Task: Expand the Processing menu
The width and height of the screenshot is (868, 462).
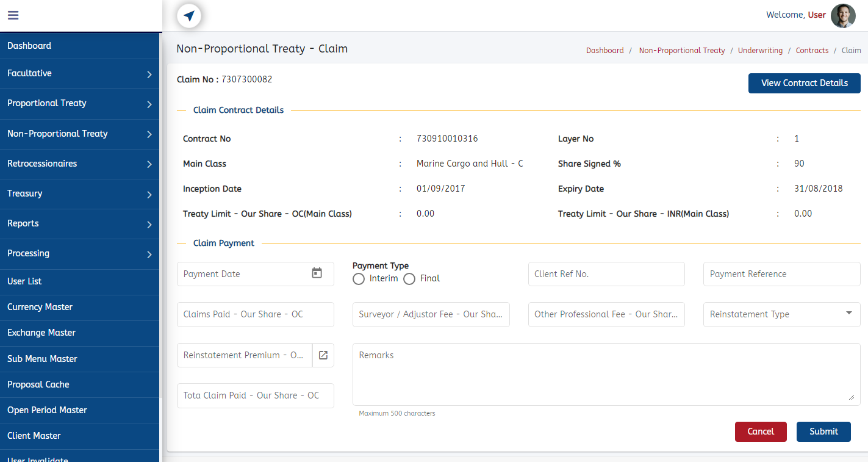Action: (x=80, y=254)
